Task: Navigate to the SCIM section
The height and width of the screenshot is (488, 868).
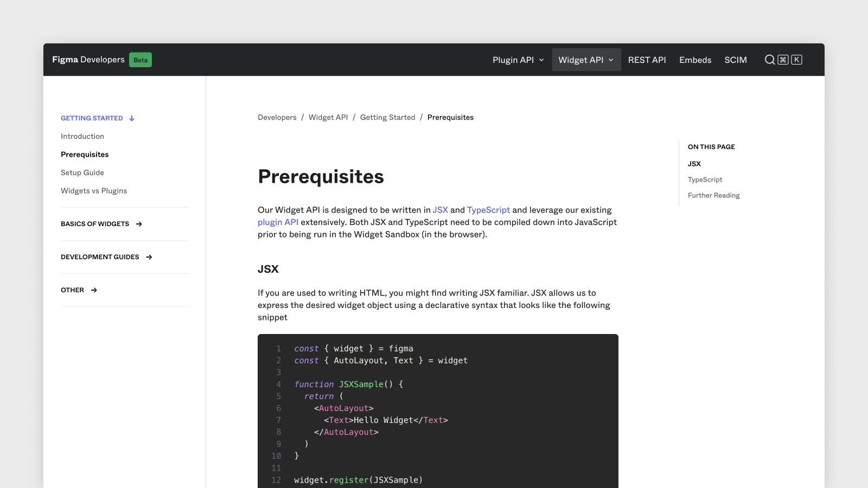Action: 736,60
